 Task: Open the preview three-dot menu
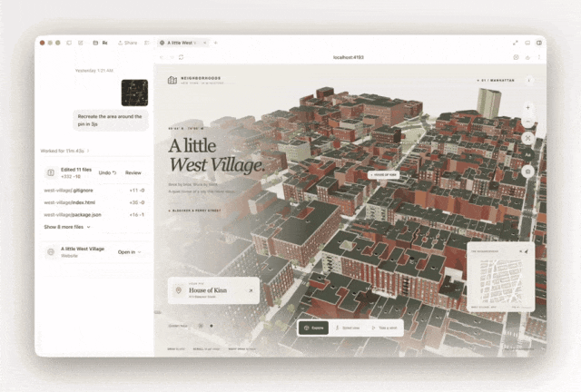pos(539,57)
